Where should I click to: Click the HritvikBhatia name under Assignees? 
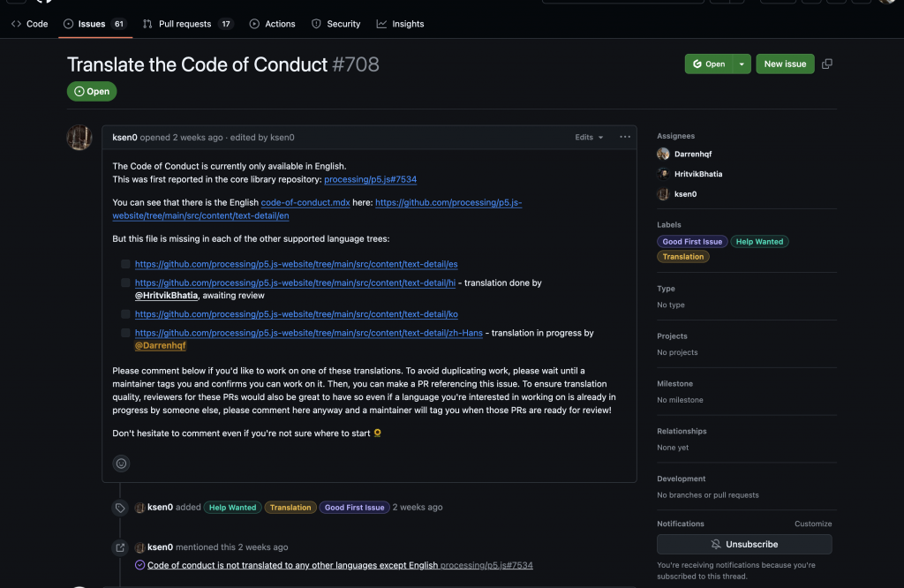pyautogui.click(x=698, y=174)
